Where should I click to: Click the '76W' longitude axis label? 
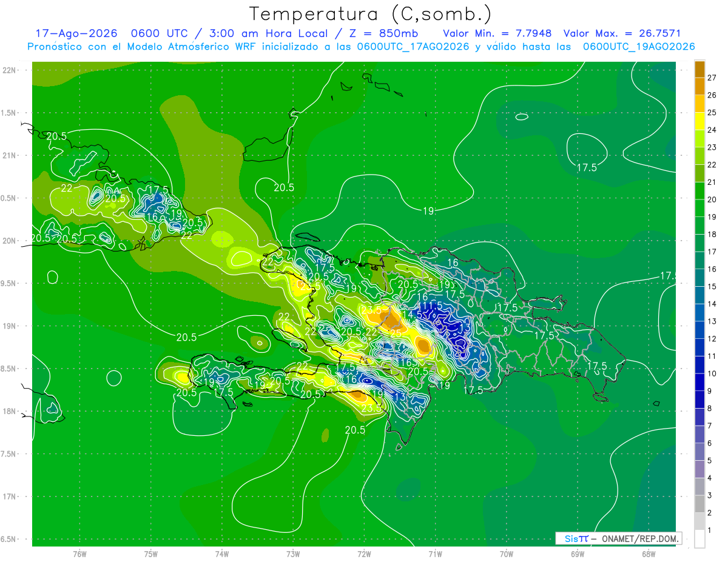point(79,554)
